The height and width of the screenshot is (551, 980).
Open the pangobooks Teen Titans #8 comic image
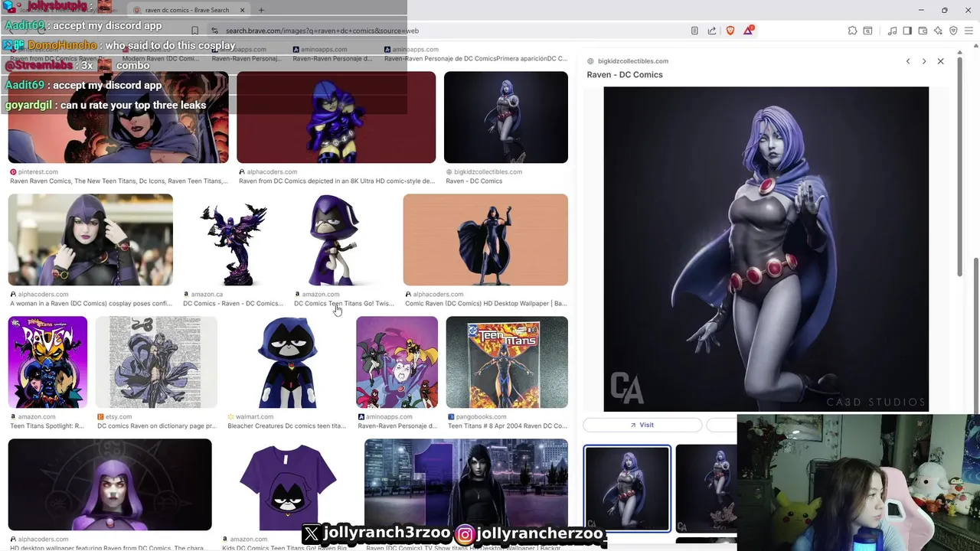507,362
